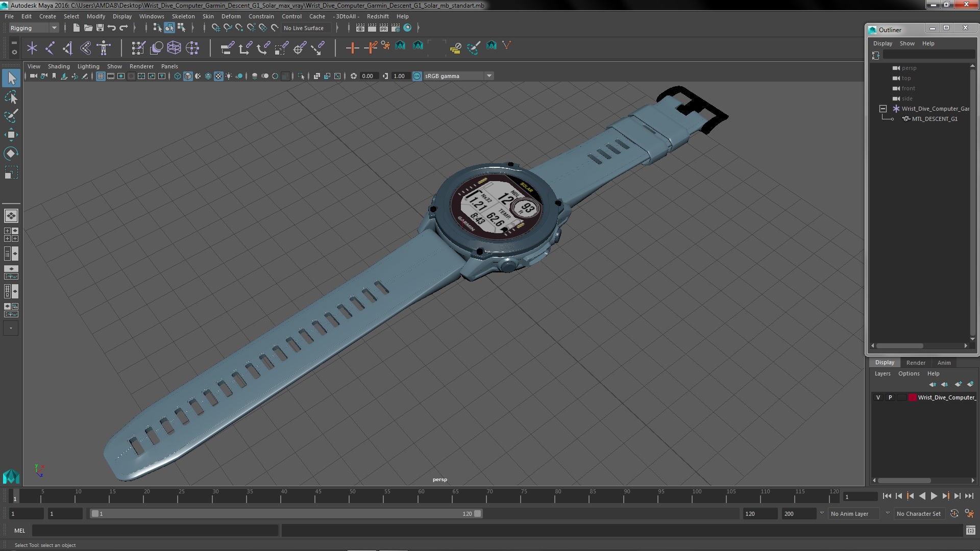Select the arrow Select tool
980x551 pixels.
(x=11, y=78)
